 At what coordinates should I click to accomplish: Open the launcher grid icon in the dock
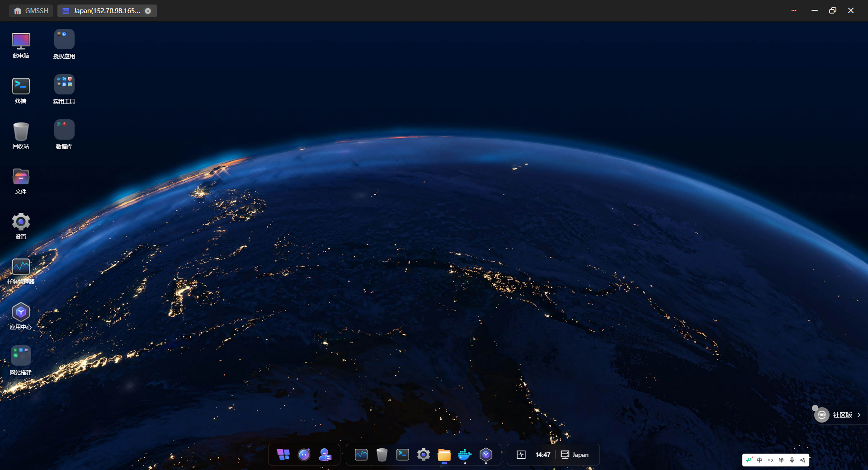(283, 455)
